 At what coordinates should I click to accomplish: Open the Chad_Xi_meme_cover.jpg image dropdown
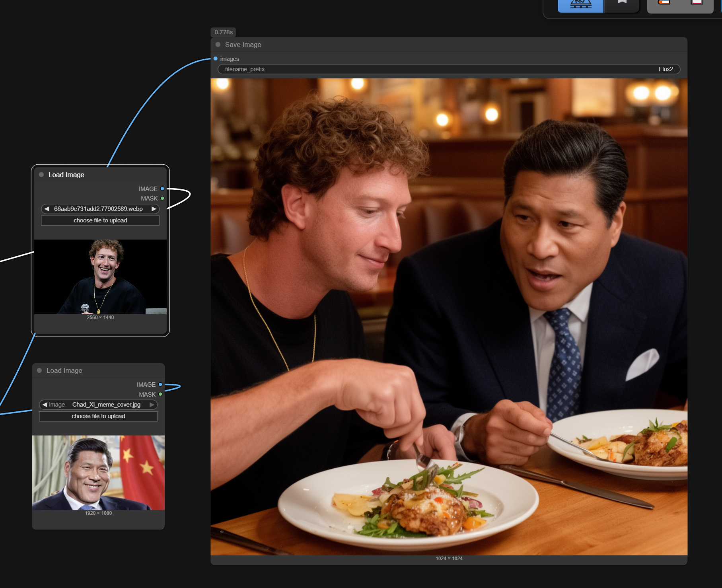[x=98, y=405]
